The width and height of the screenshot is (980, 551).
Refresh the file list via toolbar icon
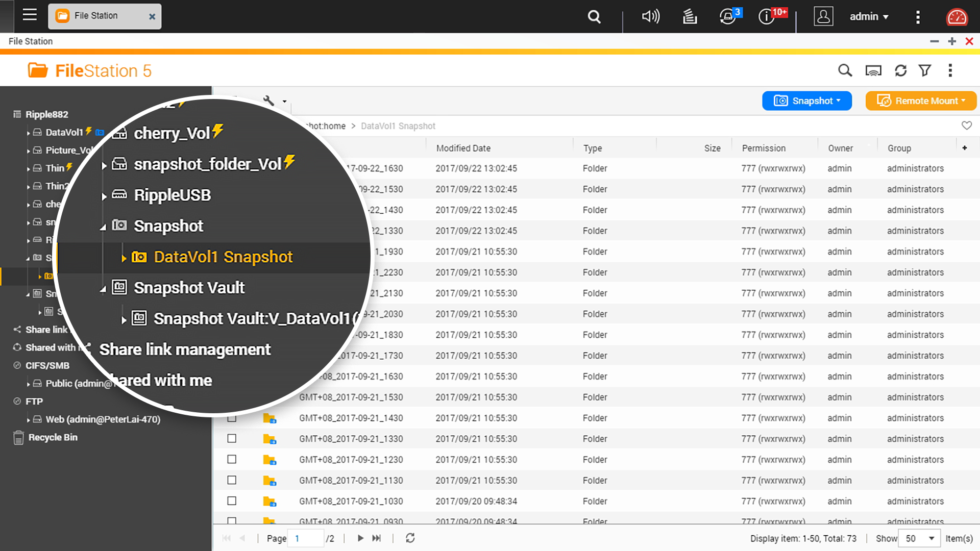click(900, 70)
